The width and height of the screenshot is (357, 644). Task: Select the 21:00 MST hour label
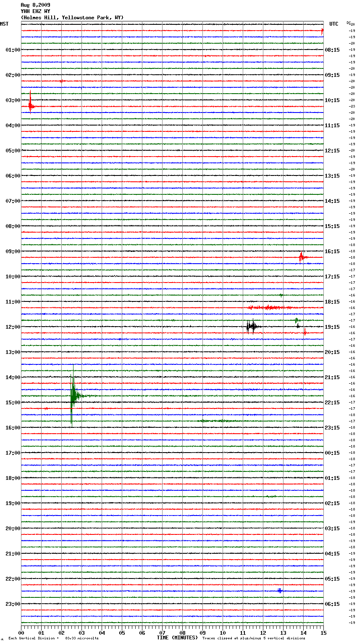point(13,554)
